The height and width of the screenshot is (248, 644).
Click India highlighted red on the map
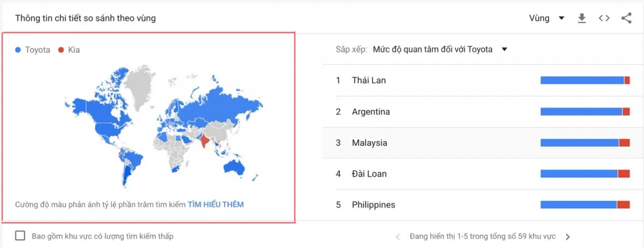[204, 142]
